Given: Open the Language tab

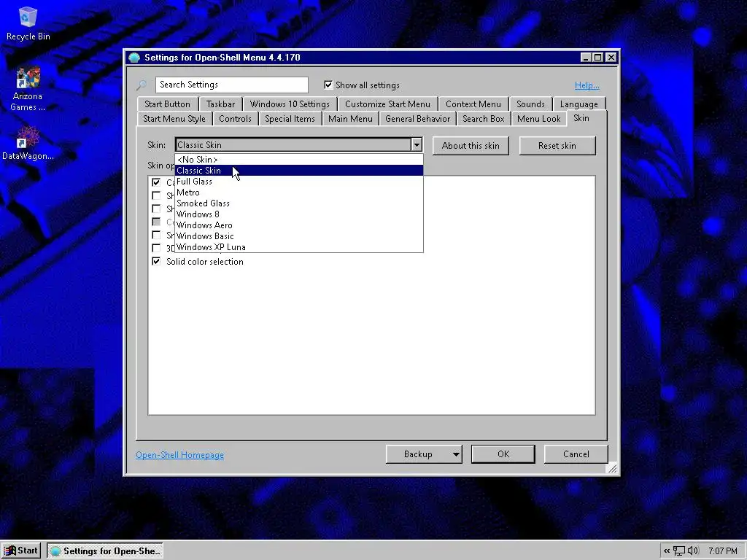Looking at the screenshot, I should point(578,104).
